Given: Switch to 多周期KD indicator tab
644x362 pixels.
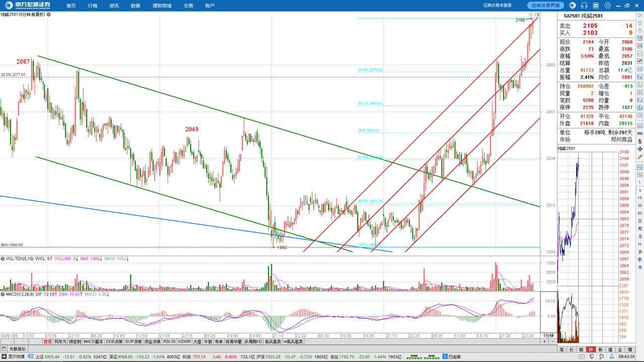Looking at the screenshot, I should 254,342.
